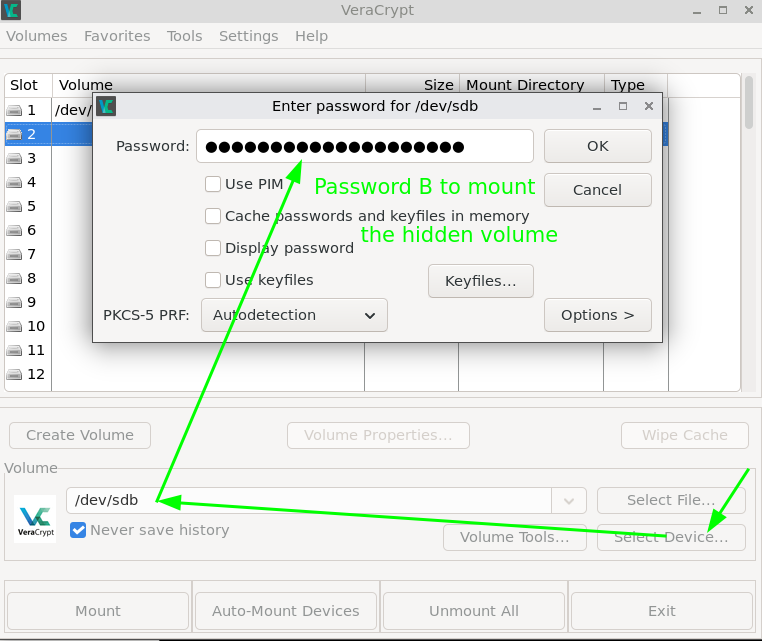The width and height of the screenshot is (762, 641).
Task: Click the Select File... button
Action: (x=671, y=501)
